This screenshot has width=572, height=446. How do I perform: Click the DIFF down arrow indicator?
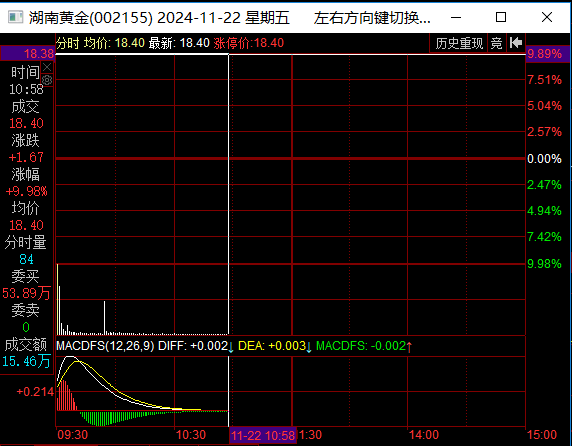(231, 347)
